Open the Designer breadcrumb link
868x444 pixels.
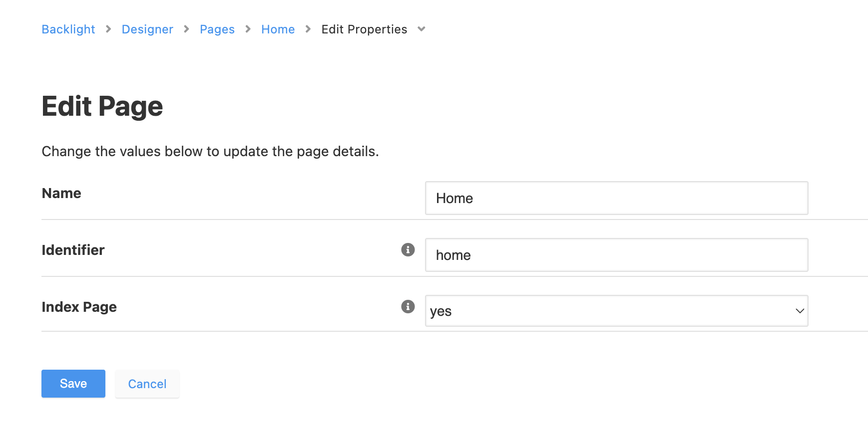click(x=147, y=29)
